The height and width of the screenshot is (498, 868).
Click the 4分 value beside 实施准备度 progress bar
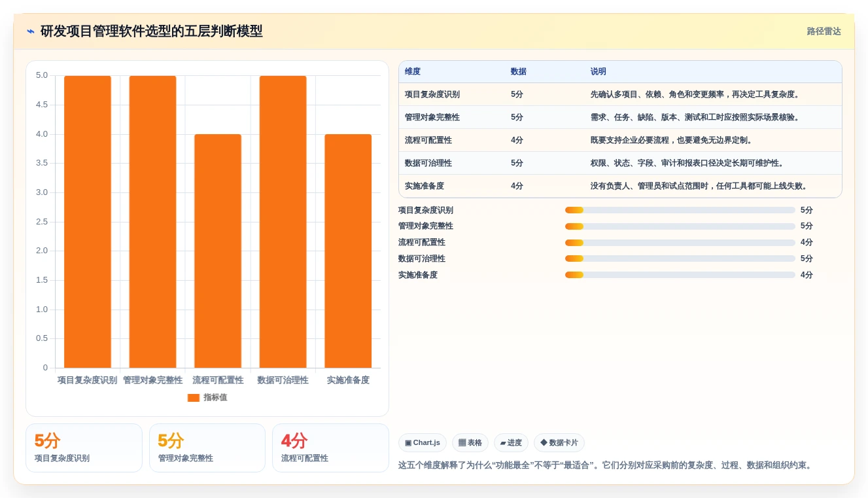[x=807, y=275]
